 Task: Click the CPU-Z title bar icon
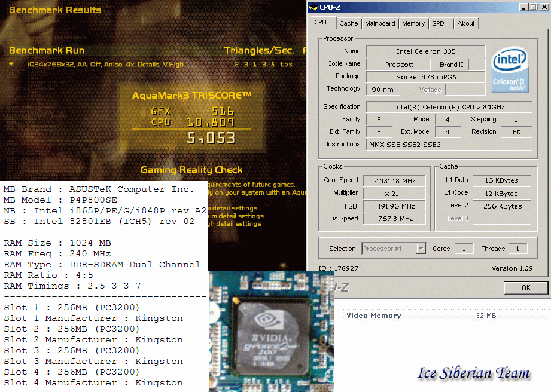tap(313, 7)
